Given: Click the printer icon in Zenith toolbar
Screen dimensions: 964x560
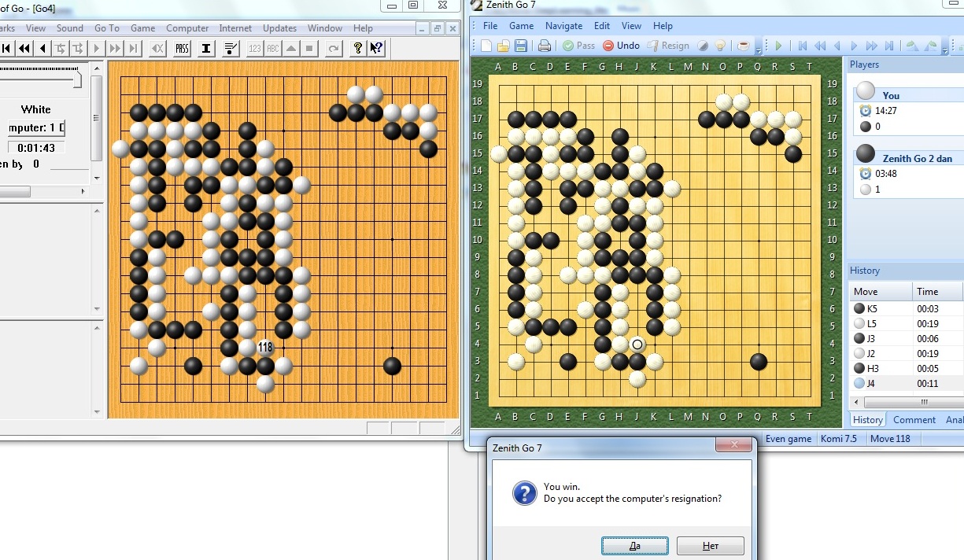Looking at the screenshot, I should coord(545,46).
